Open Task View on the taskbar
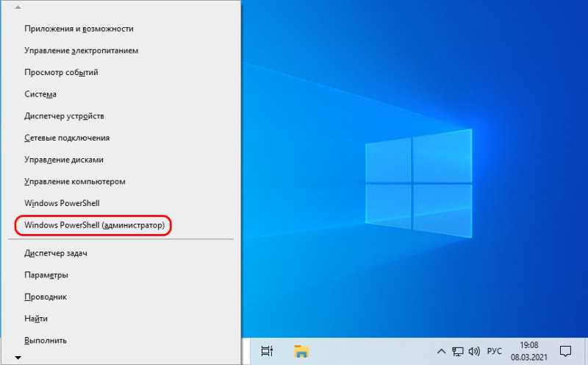The width and height of the screenshot is (588, 365). [267, 352]
